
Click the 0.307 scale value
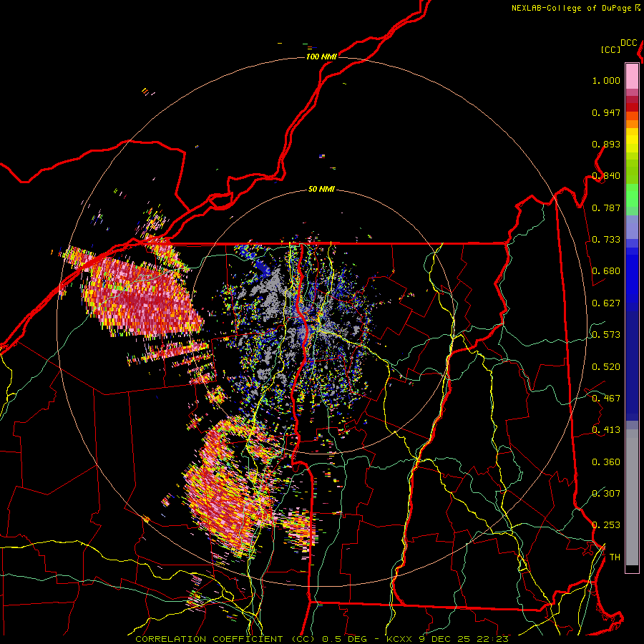tap(606, 493)
